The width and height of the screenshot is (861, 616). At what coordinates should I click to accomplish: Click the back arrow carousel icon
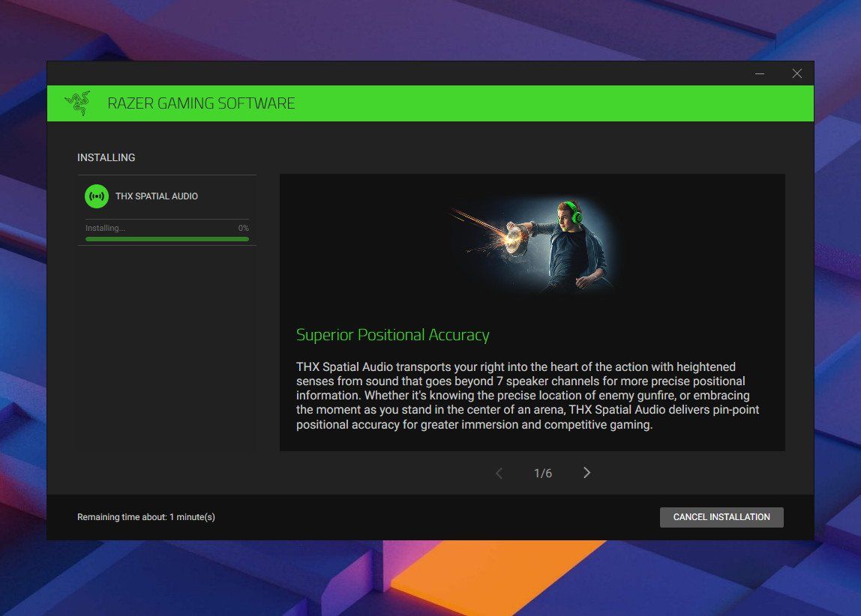click(498, 472)
